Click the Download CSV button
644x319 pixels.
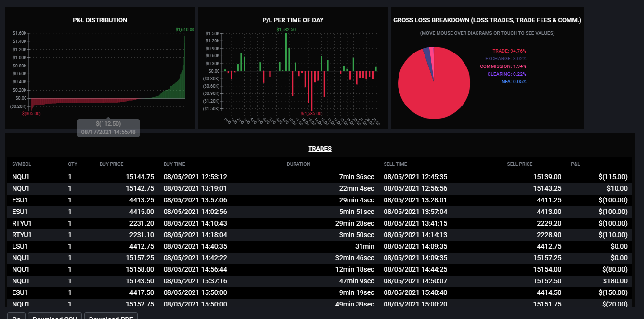click(x=55, y=316)
